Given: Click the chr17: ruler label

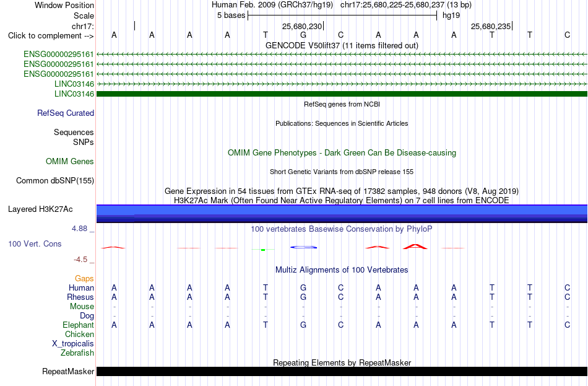Looking at the screenshot, I should 83,26.
